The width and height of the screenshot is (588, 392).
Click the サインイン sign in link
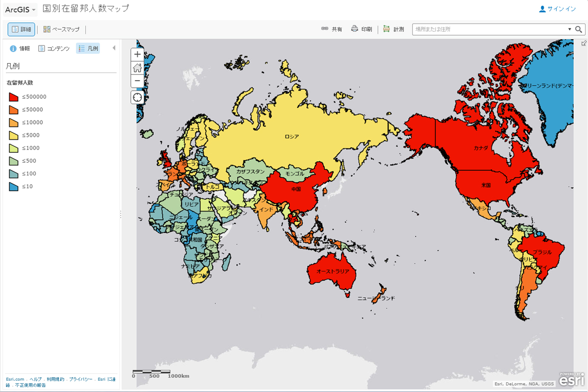coord(558,9)
